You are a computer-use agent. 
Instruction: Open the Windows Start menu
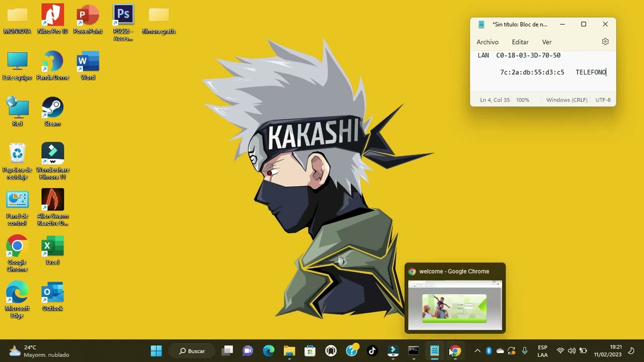(156, 351)
